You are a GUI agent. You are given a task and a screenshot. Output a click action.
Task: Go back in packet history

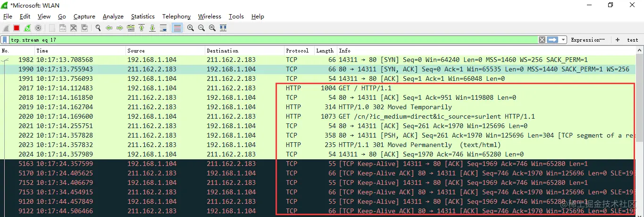[x=109, y=28]
